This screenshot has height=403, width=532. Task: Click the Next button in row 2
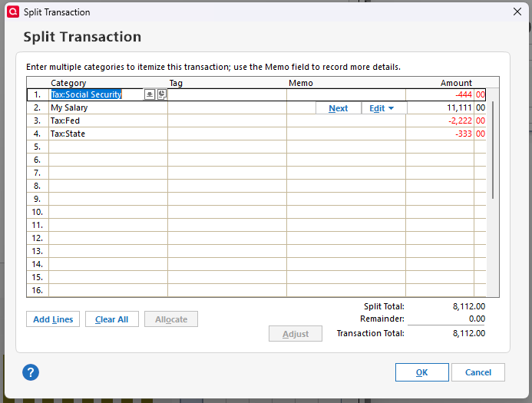339,108
